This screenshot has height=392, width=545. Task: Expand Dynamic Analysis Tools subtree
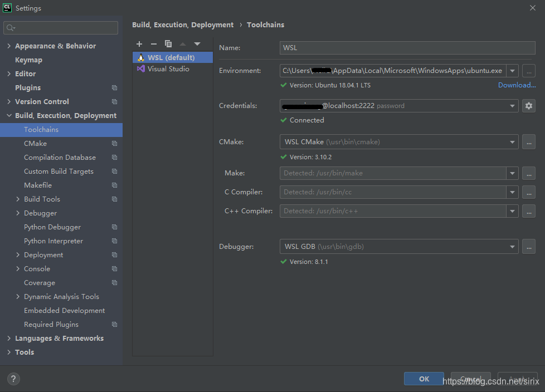pyautogui.click(x=18, y=297)
